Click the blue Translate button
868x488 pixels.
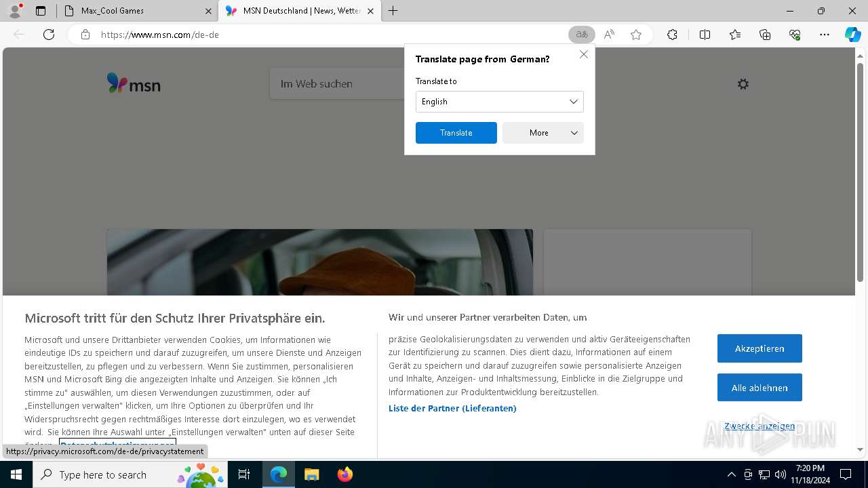click(x=456, y=133)
